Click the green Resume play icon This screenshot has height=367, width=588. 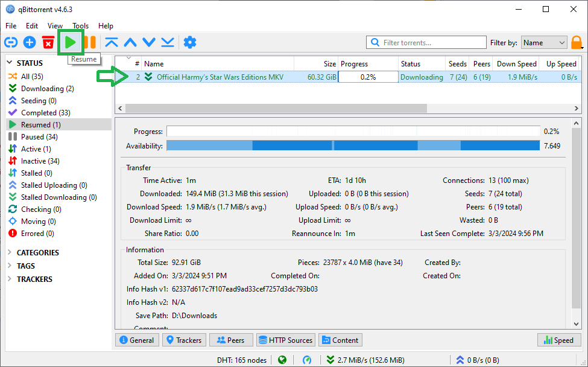point(71,42)
